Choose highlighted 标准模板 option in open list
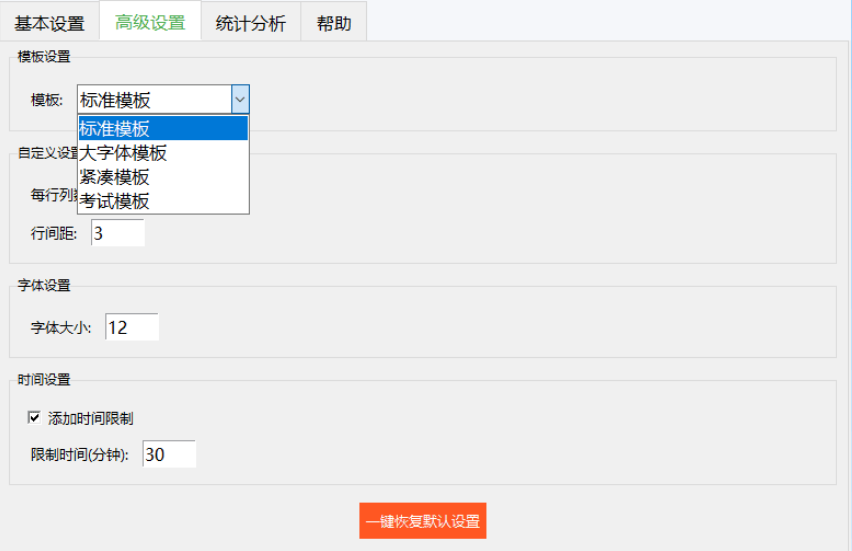 [x=162, y=128]
